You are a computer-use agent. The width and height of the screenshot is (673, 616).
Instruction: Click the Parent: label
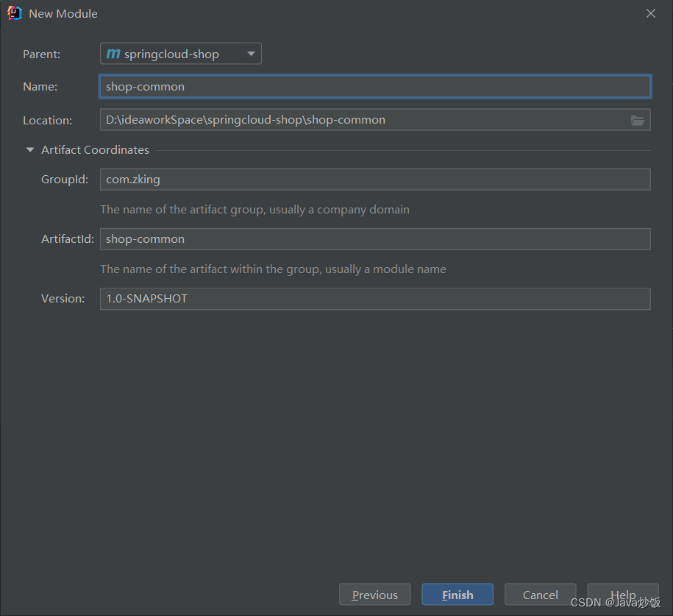42,54
